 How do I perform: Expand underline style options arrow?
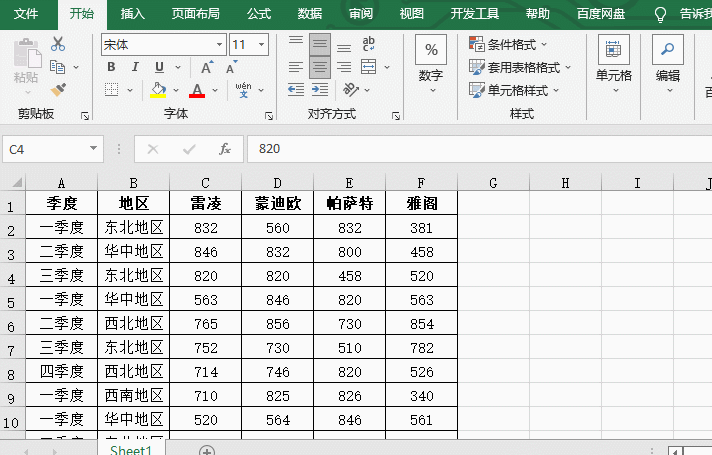(178, 67)
